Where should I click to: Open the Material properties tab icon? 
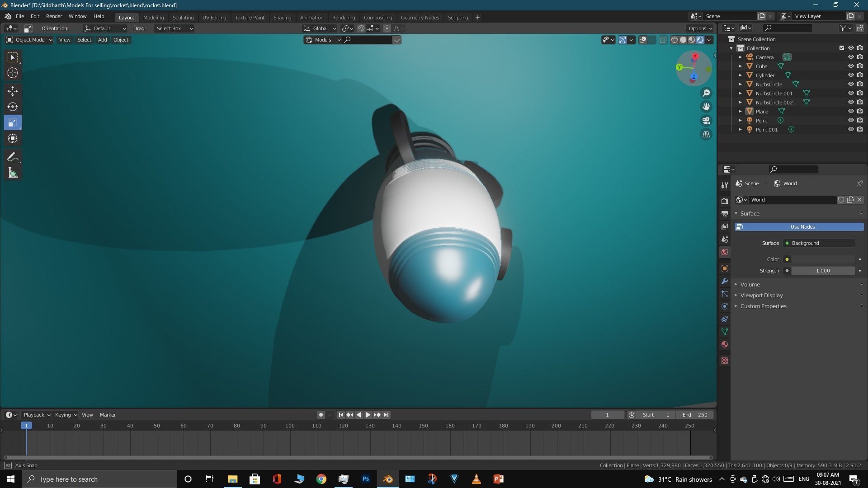(725, 344)
